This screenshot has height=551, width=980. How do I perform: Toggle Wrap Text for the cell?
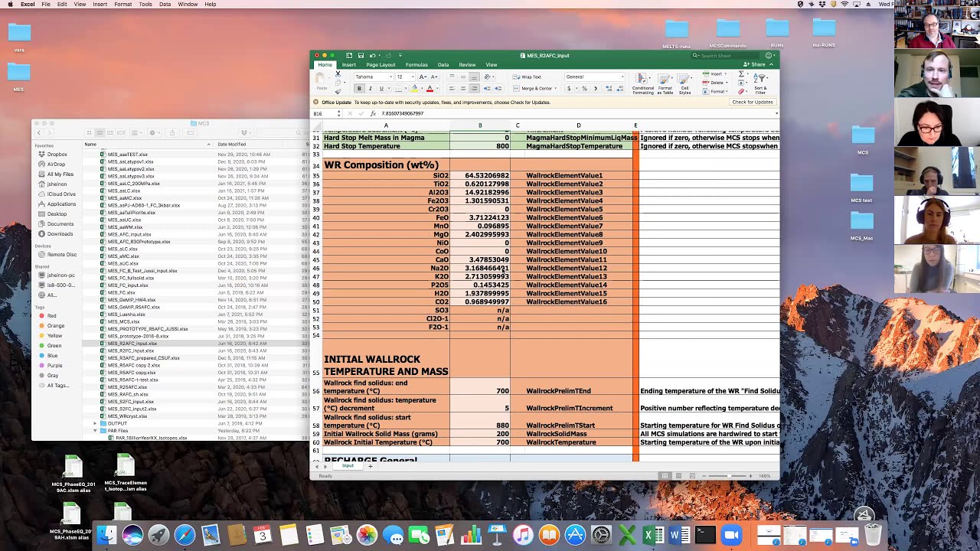pos(528,77)
